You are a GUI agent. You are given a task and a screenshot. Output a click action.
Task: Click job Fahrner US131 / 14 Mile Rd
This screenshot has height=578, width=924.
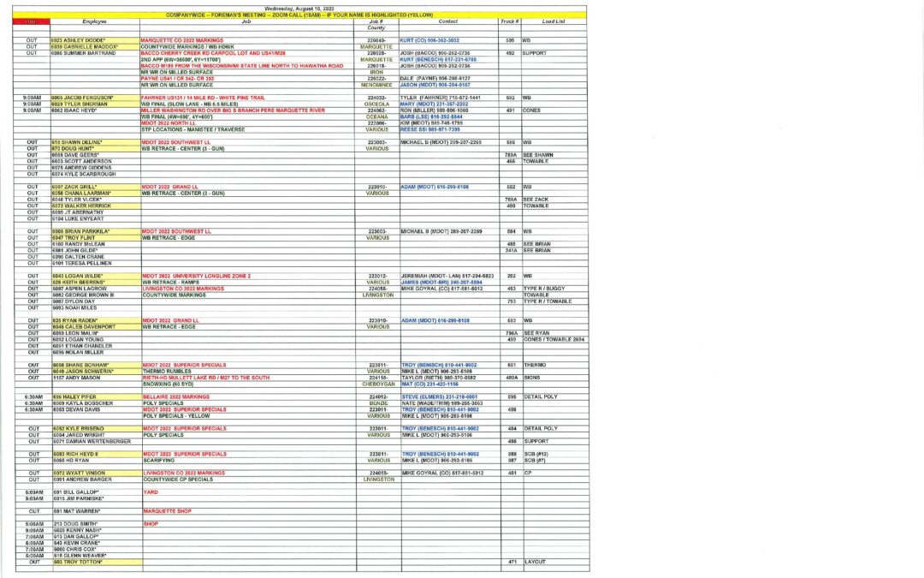(x=203, y=98)
